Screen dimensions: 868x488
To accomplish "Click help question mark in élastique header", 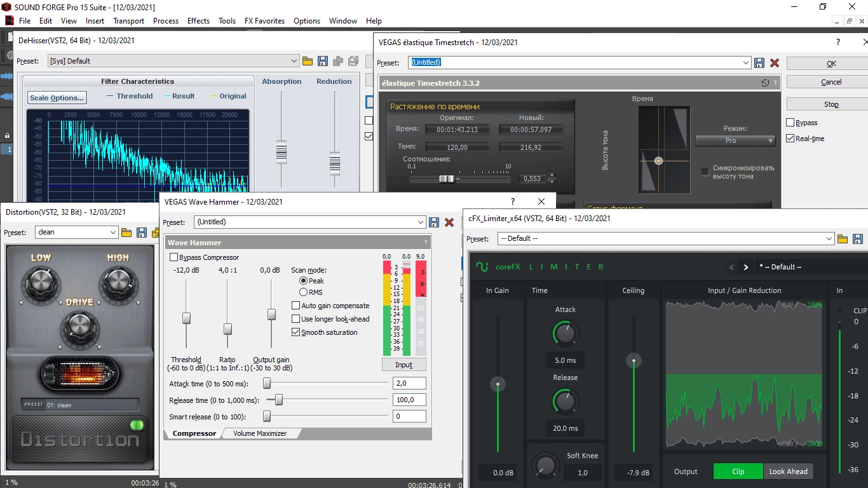I will coord(775,83).
